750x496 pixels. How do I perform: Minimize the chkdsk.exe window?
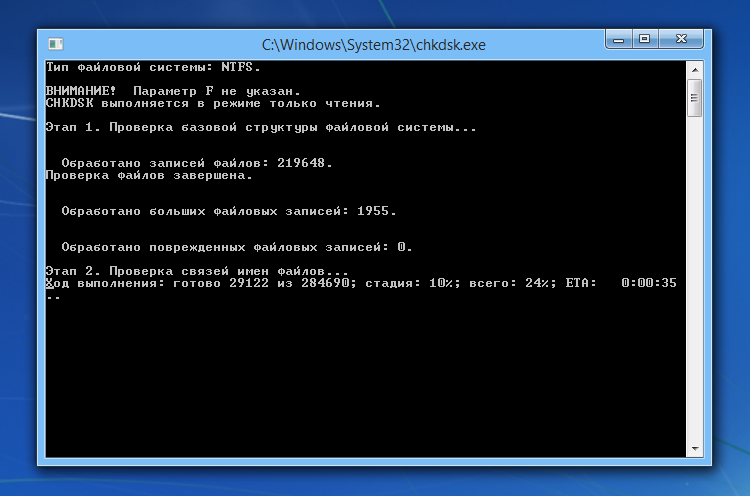tap(619, 39)
